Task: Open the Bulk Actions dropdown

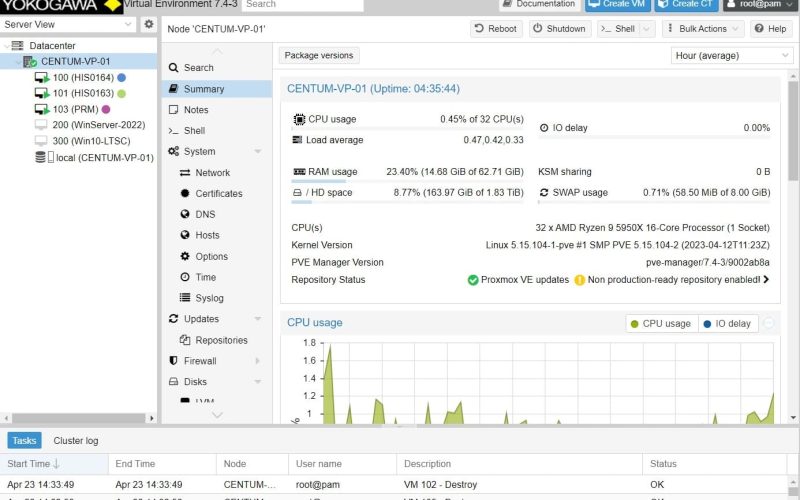Action: (x=703, y=29)
